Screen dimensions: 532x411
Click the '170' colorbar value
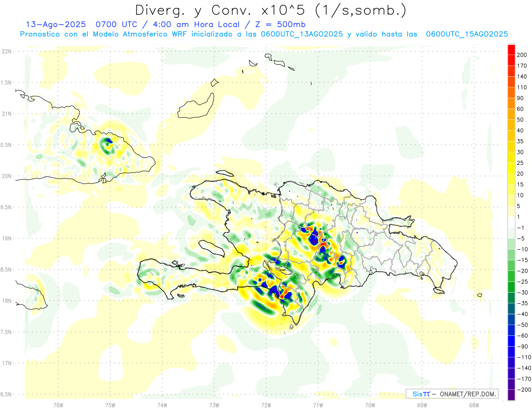pos(522,66)
